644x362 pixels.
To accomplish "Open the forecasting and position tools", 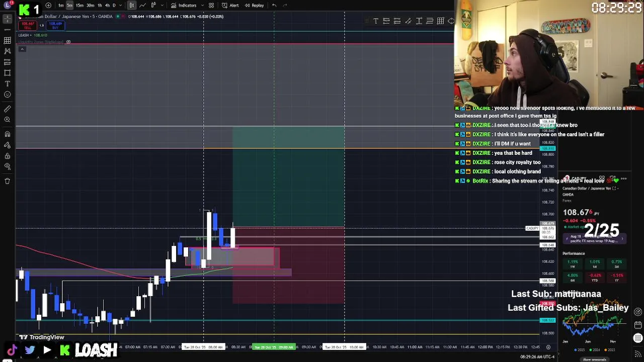I will (7, 62).
